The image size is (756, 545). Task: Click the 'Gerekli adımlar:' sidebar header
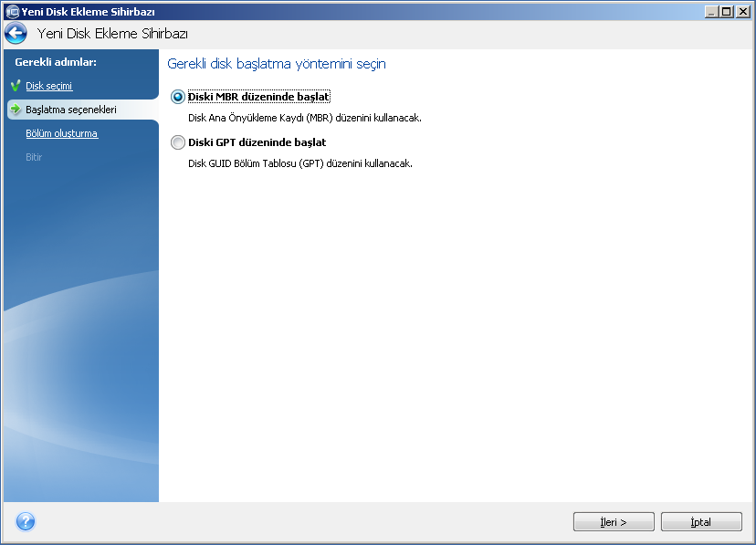(x=56, y=62)
